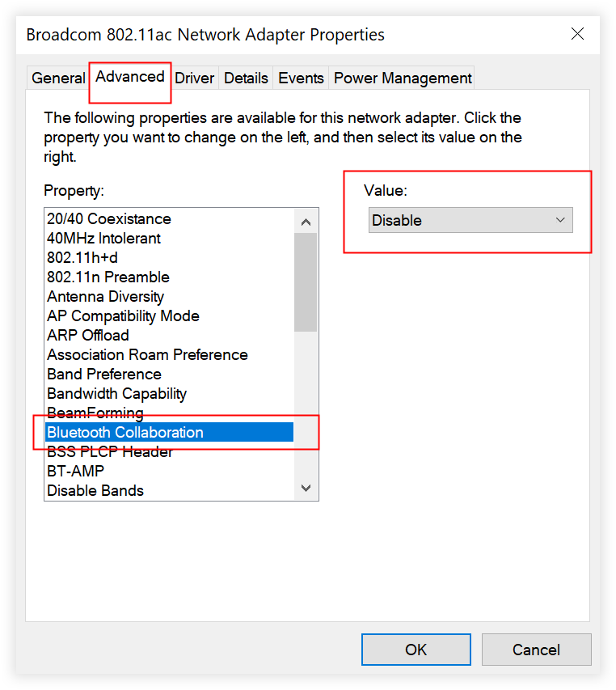
Task: Select the AP Compatibility Mode property
Action: point(170,315)
